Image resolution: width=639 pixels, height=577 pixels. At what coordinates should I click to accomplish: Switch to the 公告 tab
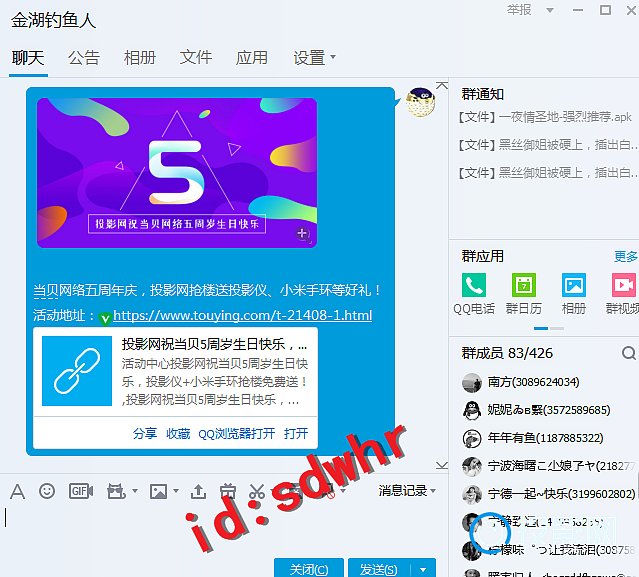click(x=84, y=57)
